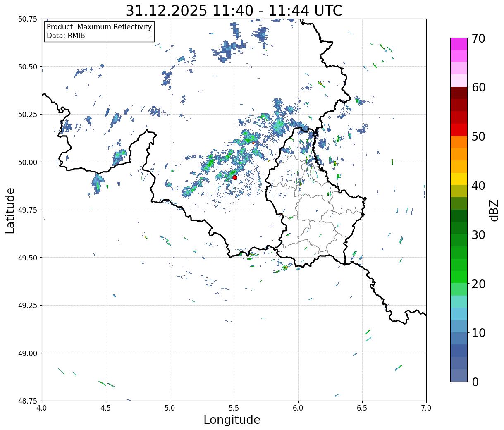The height and width of the screenshot is (430, 504).
Task: Click the 70 colorbar tick label
Action: coord(478,38)
